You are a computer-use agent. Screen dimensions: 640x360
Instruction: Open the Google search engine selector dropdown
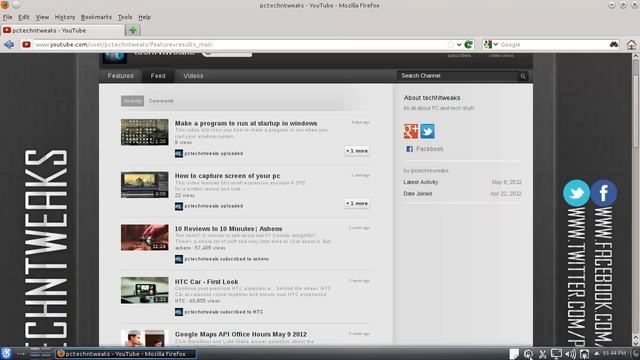click(x=491, y=44)
